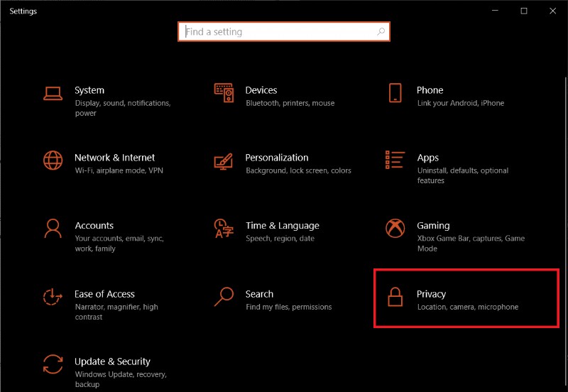This screenshot has height=392, width=568.
Task: Click 'Display, sound, notifications, power' text
Action: click(x=123, y=108)
